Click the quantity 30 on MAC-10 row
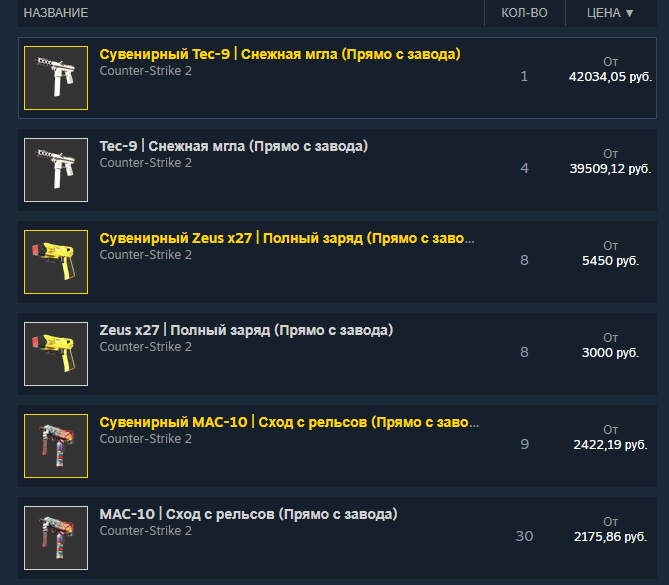669x585 pixels. pos(524,536)
